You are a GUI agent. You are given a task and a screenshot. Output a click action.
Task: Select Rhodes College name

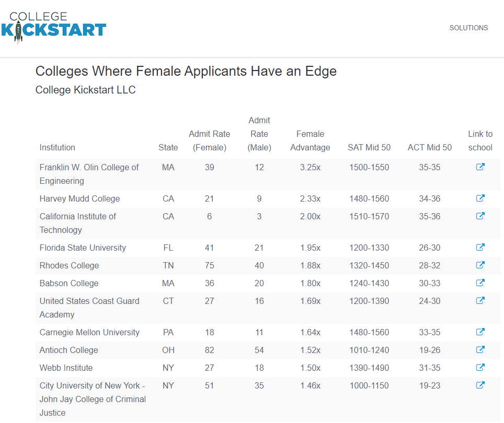69,265
